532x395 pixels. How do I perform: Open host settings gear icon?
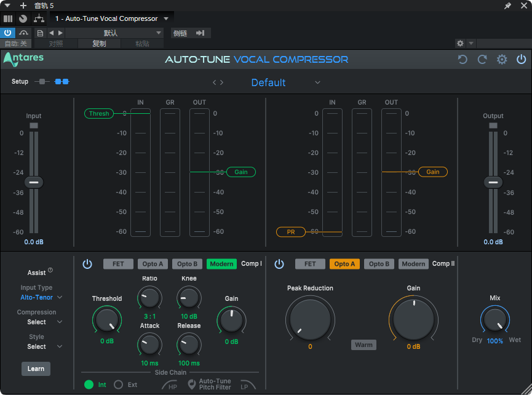coord(460,43)
